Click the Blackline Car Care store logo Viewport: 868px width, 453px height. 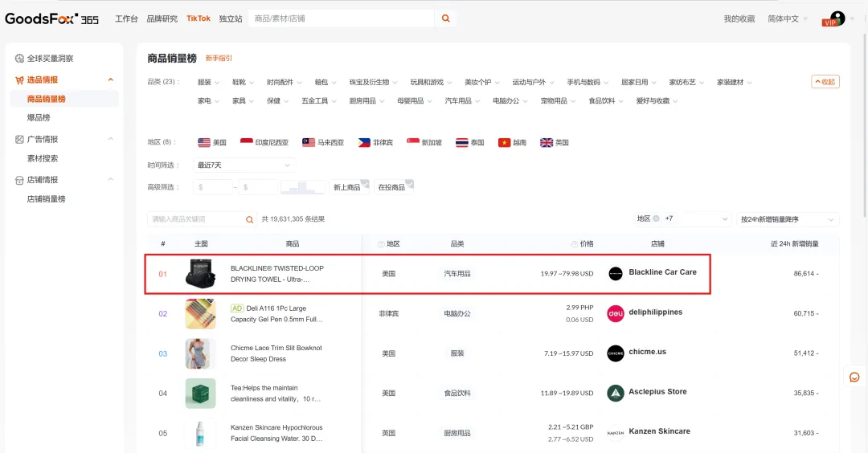pos(616,274)
